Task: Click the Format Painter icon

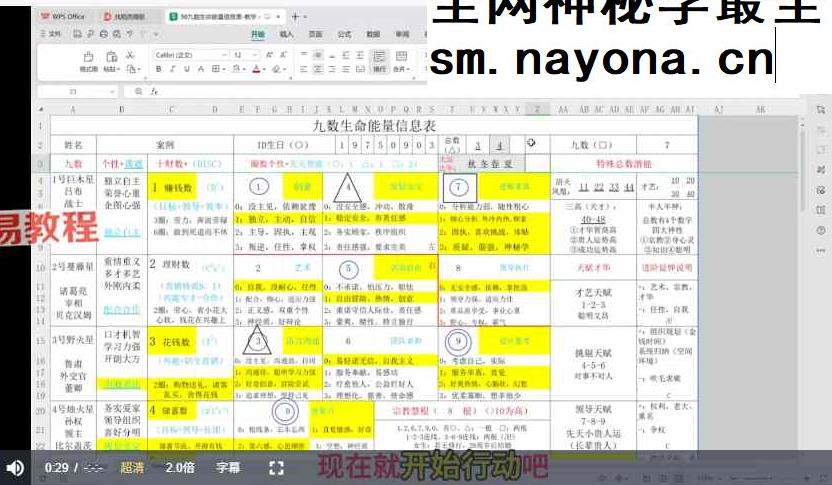Action: coord(89,61)
